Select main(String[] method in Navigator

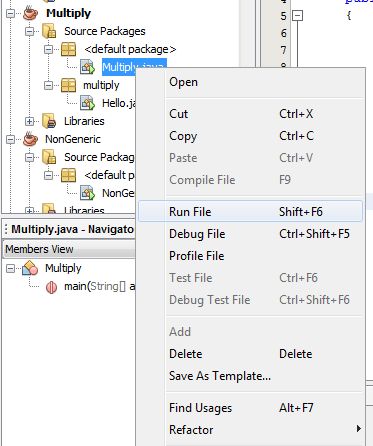[99, 286]
